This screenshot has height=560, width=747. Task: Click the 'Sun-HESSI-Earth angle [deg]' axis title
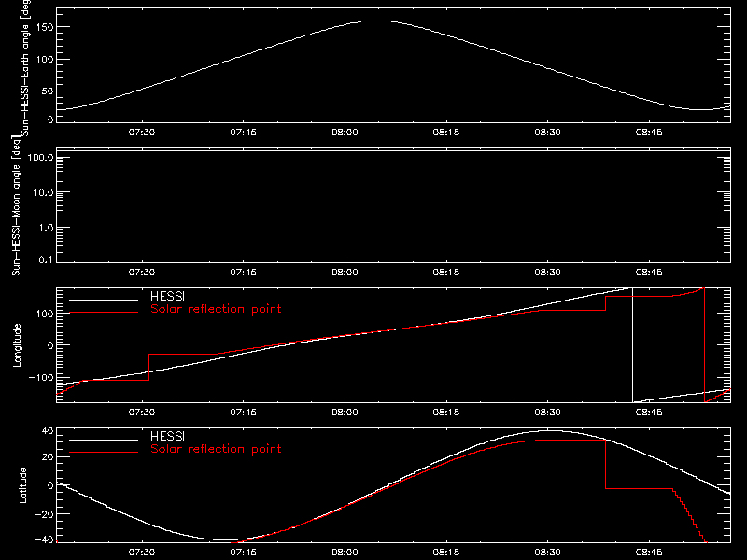pos(25,66)
